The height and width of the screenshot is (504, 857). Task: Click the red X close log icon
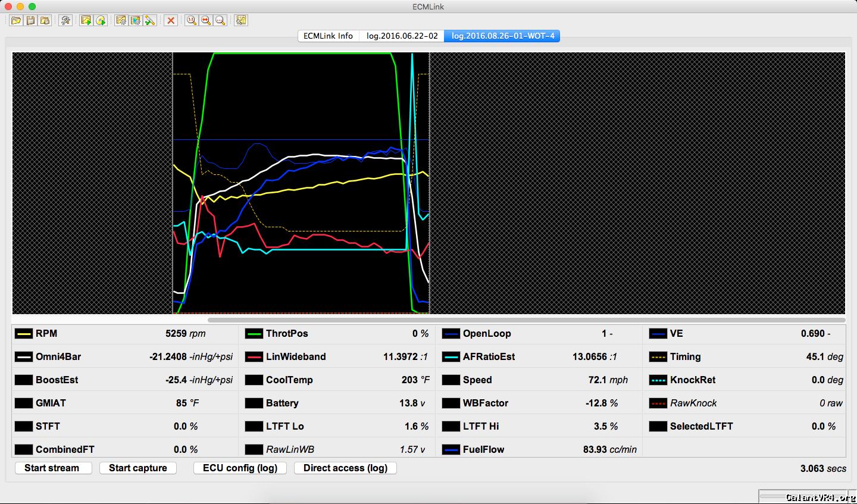coord(171,20)
